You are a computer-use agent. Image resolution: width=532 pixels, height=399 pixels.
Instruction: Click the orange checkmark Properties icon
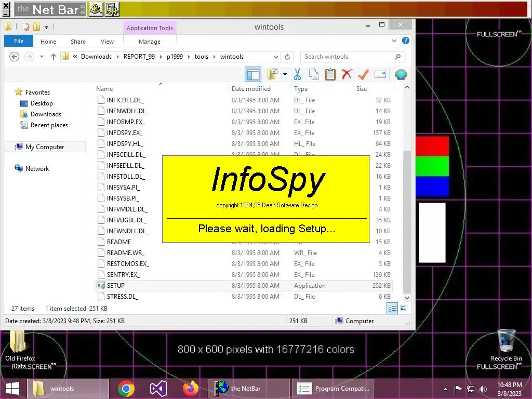coord(363,74)
